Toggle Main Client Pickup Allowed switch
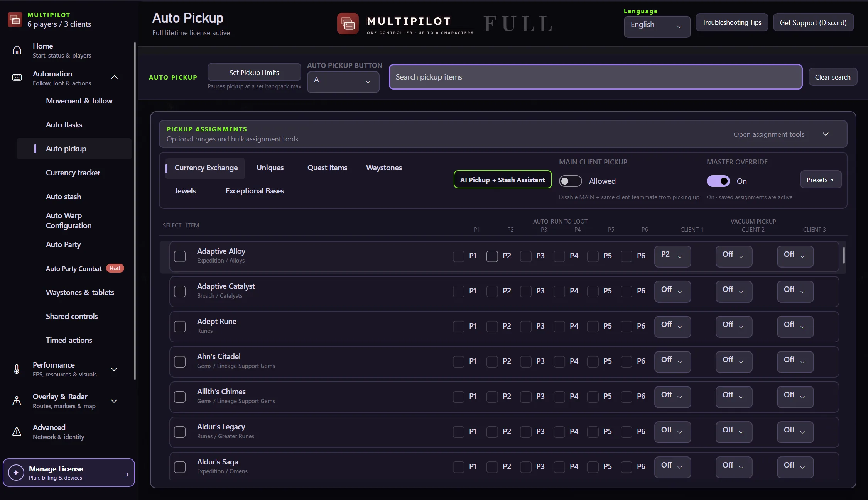This screenshot has height=500, width=868. click(570, 181)
